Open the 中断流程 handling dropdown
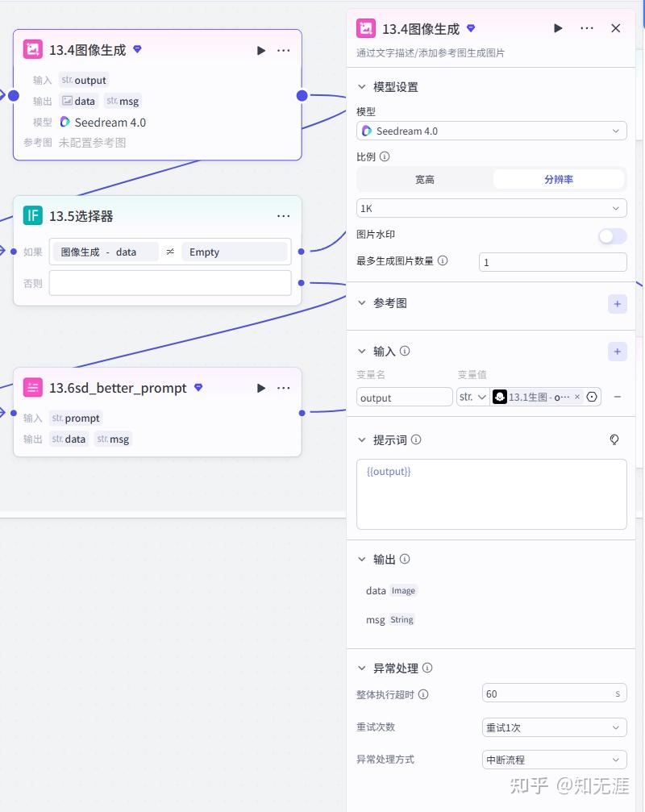The image size is (645, 812). (x=555, y=760)
